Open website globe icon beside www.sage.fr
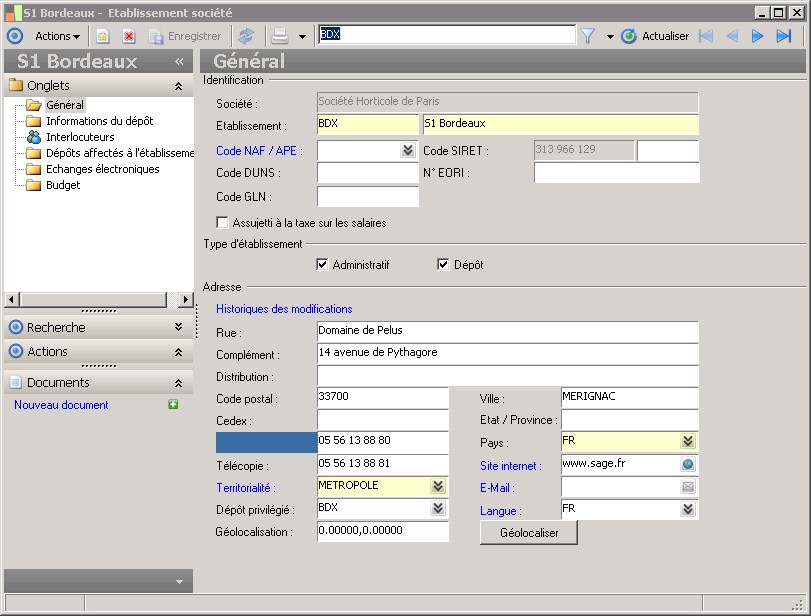Image resolution: width=811 pixels, height=616 pixels. pyautogui.click(x=688, y=465)
